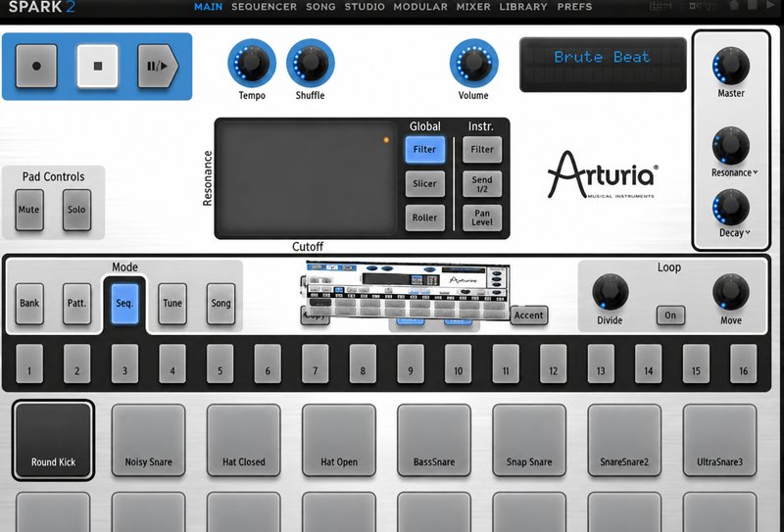Toggle sequencer step 6

(x=268, y=363)
